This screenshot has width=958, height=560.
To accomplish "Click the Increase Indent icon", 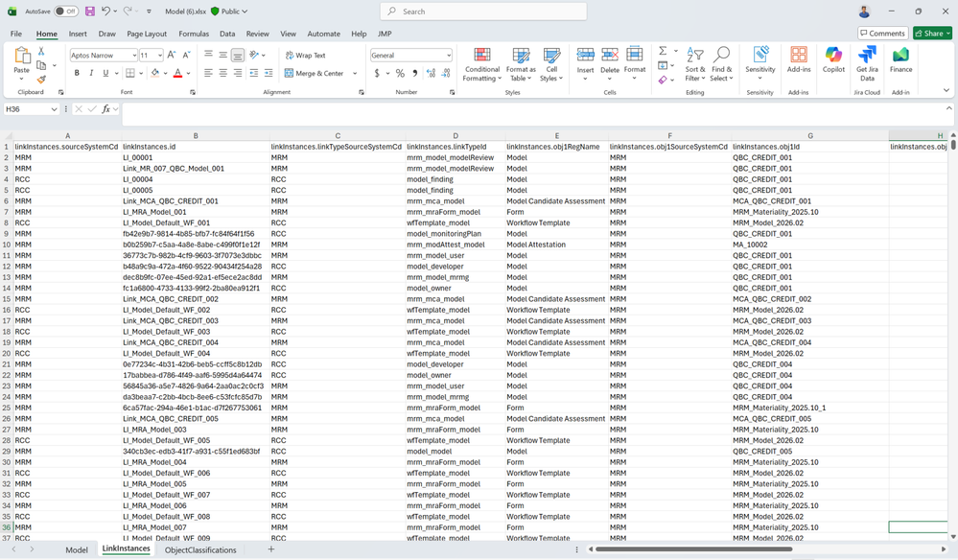I will (x=269, y=73).
